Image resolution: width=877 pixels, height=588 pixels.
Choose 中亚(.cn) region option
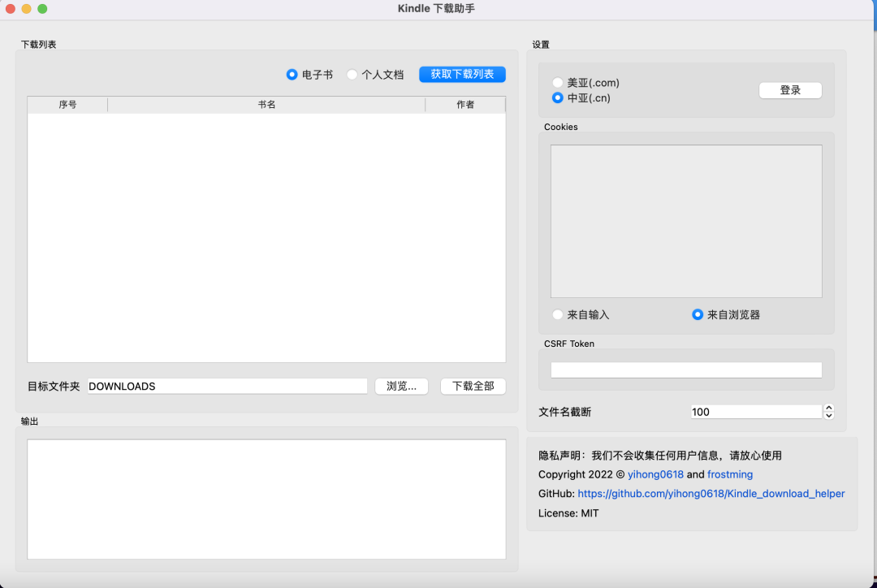(x=558, y=98)
